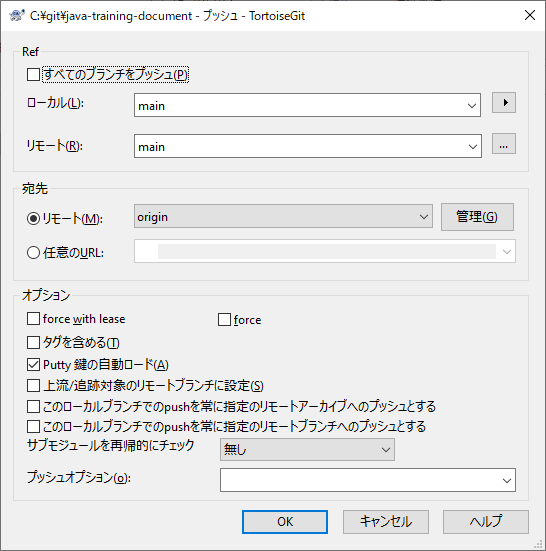Click the arrow button next to local branch
Screen dimensions: 546x551
[504, 103]
